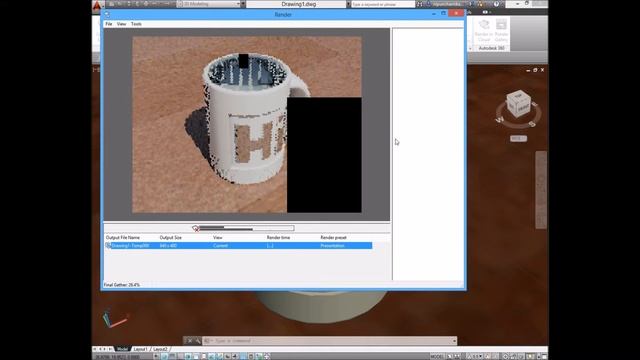Toggle Grid Display in status bar
The height and width of the screenshot is (360, 640).
tap(172, 356)
